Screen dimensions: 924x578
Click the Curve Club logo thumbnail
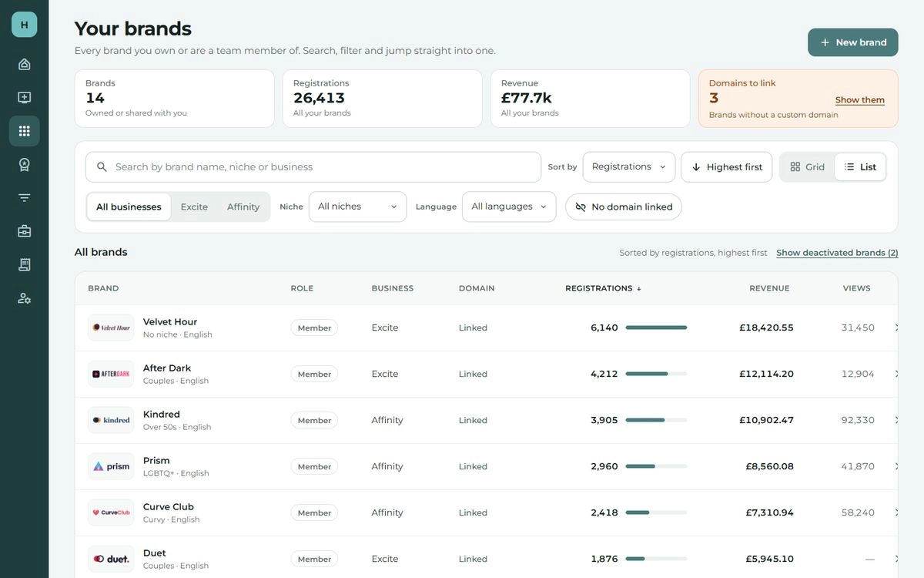(x=111, y=512)
